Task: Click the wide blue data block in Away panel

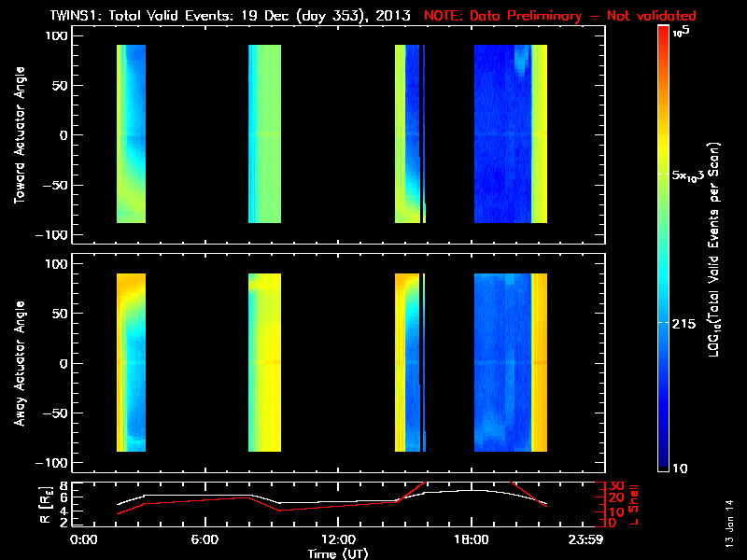Action: [x=502, y=362]
